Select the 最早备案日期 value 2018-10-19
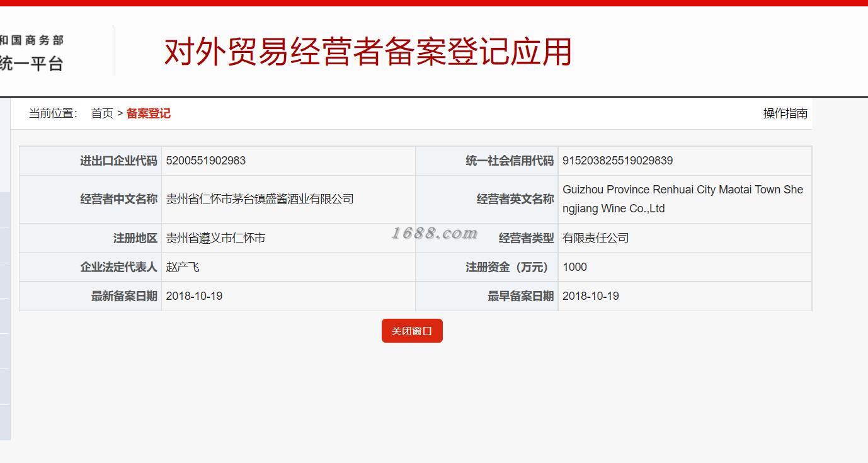 click(591, 296)
